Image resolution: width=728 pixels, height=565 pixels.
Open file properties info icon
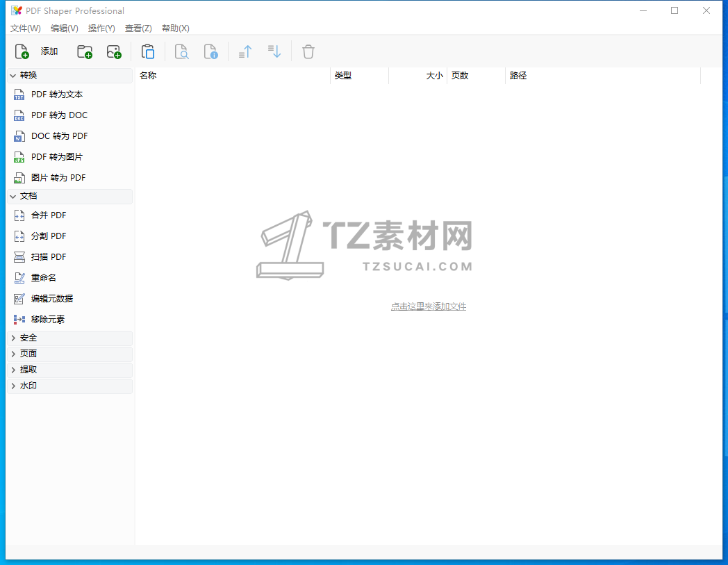[210, 51]
